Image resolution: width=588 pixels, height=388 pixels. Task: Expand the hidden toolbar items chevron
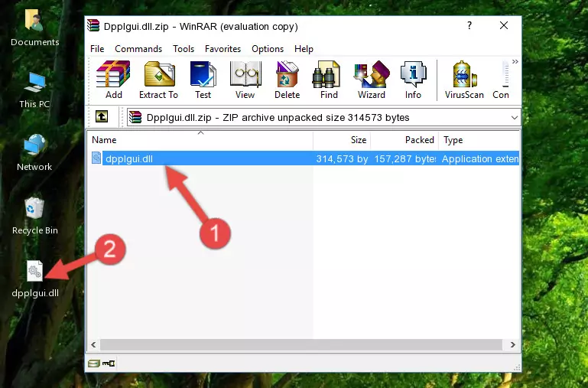pos(515,62)
